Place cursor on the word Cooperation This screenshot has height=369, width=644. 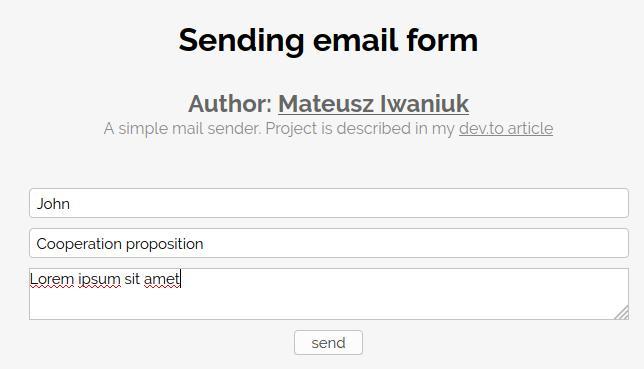(x=79, y=244)
